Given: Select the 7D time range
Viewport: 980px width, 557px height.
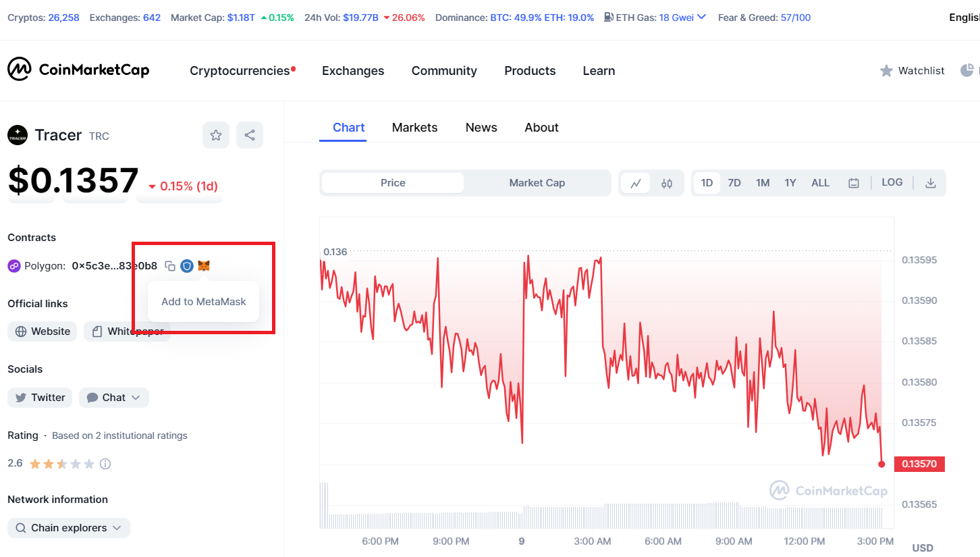Looking at the screenshot, I should 734,183.
